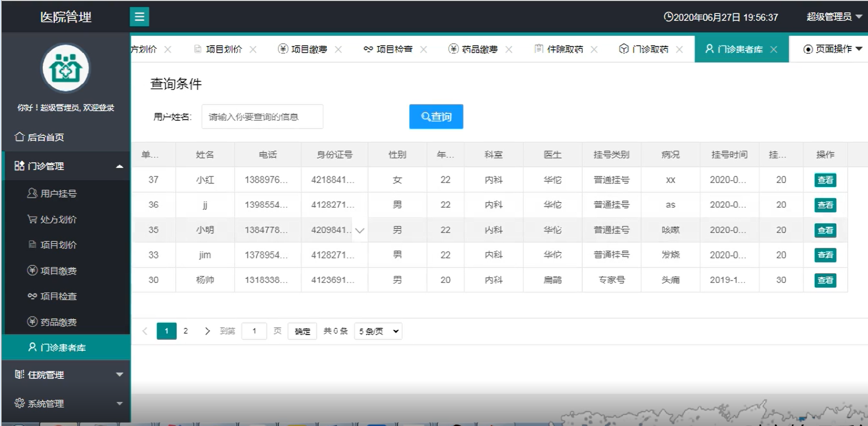Click the 姓名 column header
Image resolution: width=868 pixels, height=426 pixels.
click(205, 154)
